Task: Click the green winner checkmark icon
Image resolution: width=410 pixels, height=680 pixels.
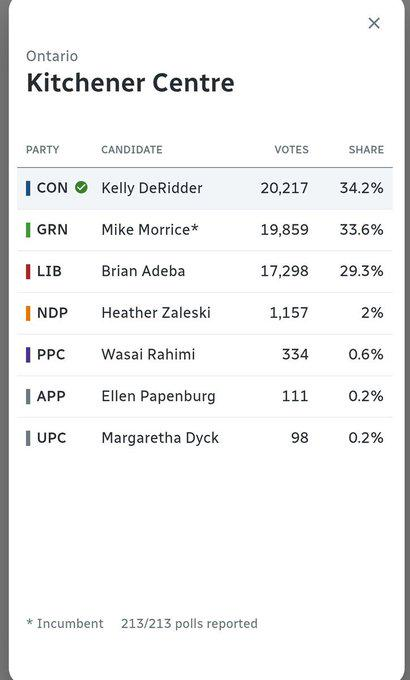Action: 81,187
